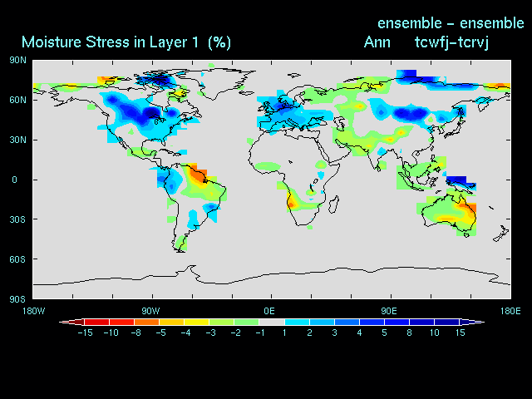
Task: Click the blue swatch between 4 and 5
Action: 372,322
